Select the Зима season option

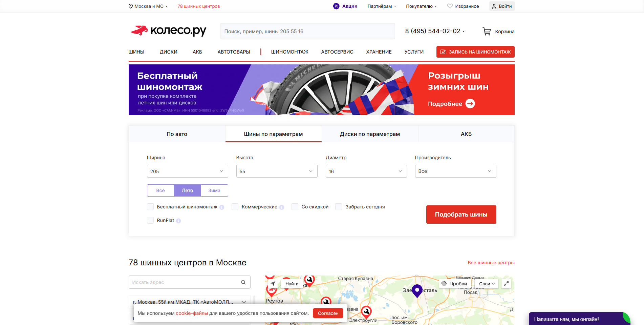(214, 190)
